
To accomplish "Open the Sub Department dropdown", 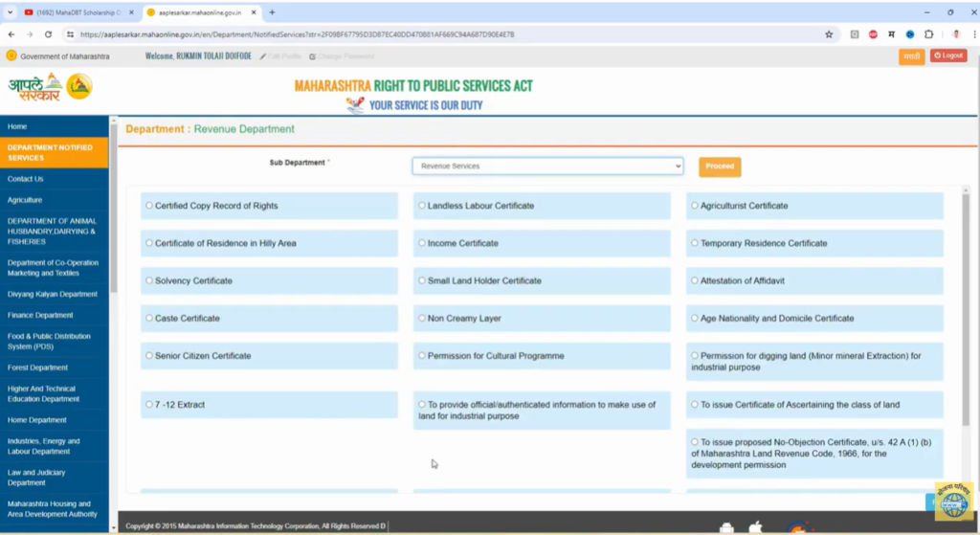I will point(547,167).
